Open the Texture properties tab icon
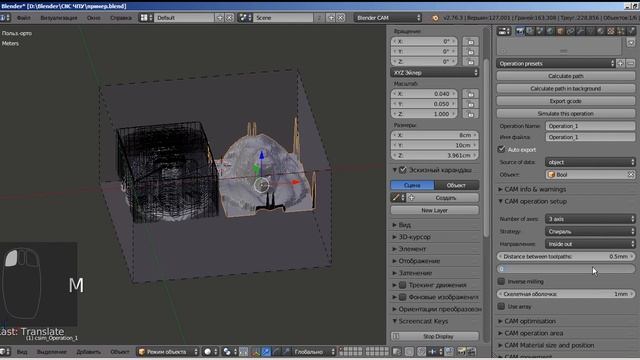640x360 pixels. coord(611,31)
